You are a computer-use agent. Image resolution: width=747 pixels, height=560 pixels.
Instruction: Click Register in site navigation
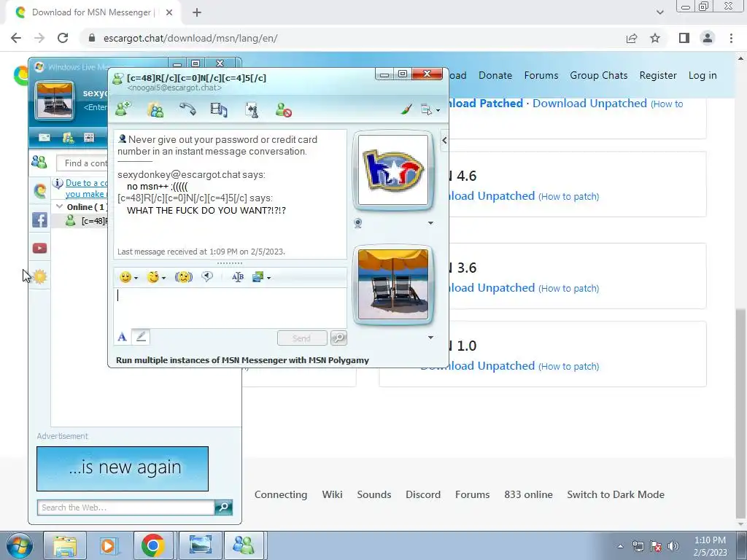pyautogui.click(x=658, y=75)
